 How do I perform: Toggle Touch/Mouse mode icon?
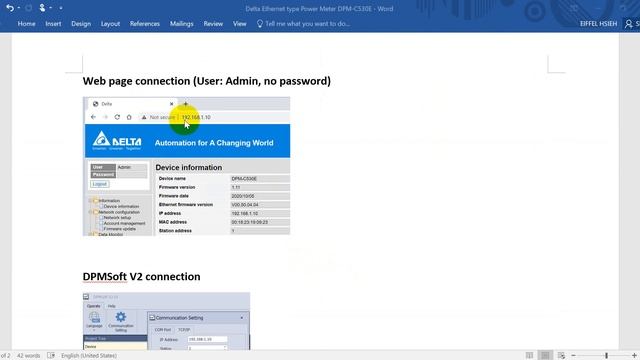tap(42, 8)
